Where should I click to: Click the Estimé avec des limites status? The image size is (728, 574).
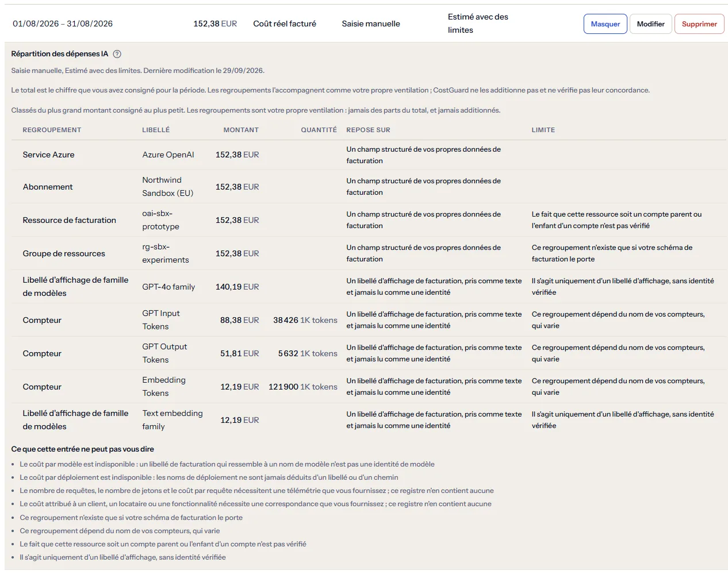click(x=478, y=24)
